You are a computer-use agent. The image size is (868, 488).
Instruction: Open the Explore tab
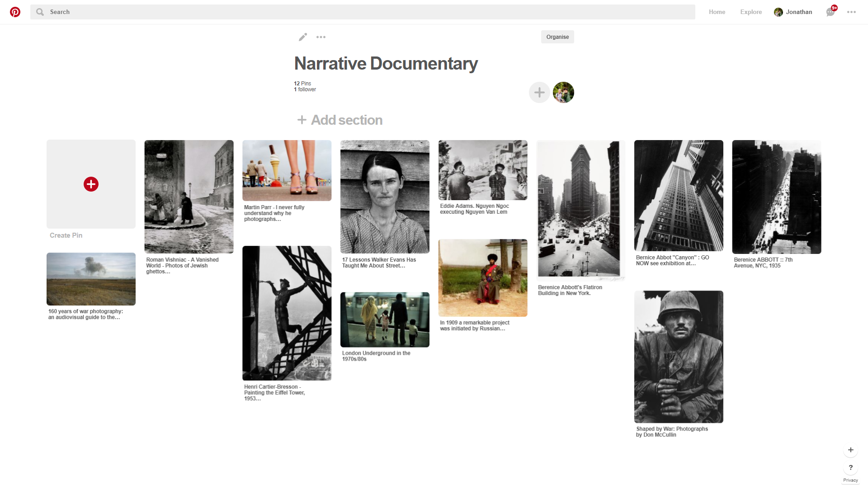(x=751, y=12)
